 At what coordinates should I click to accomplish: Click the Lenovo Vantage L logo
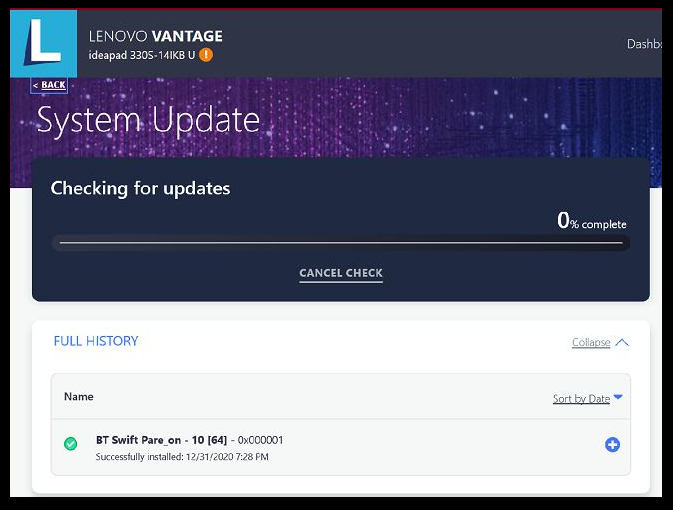point(43,44)
